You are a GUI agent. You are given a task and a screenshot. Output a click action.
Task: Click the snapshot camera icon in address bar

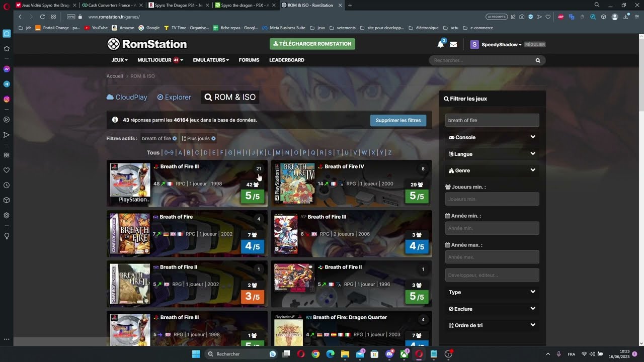click(522, 17)
